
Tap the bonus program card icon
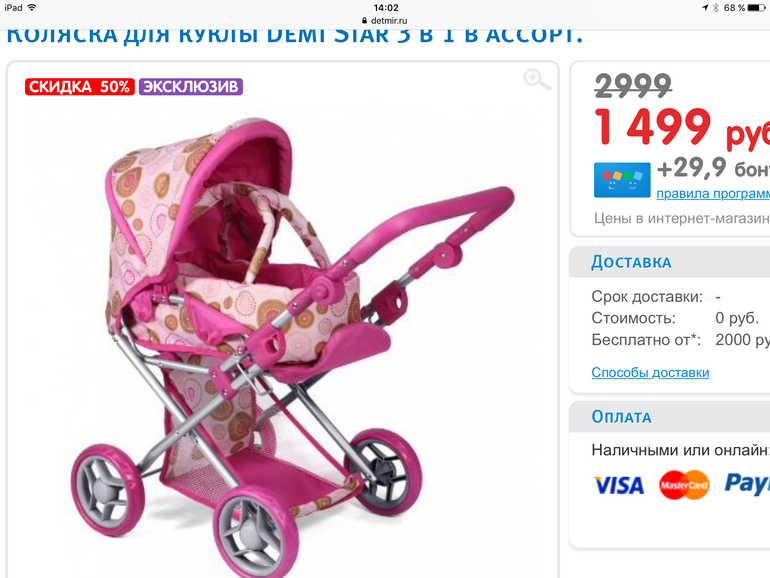coord(622,180)
